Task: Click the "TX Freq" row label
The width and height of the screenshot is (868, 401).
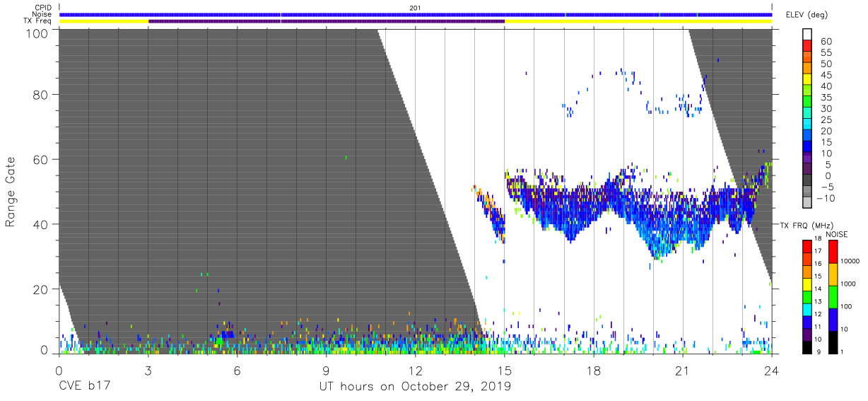Action: tap(37, 21)
